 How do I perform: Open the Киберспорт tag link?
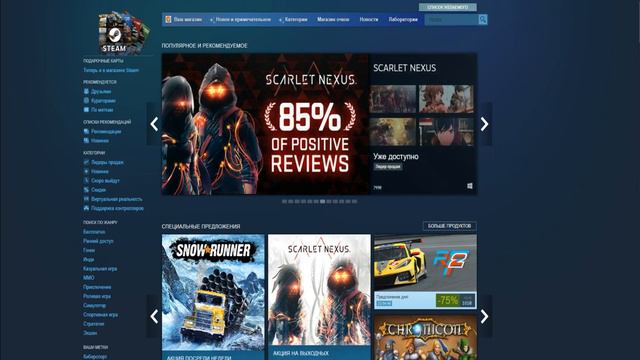(x=95, y=356)
